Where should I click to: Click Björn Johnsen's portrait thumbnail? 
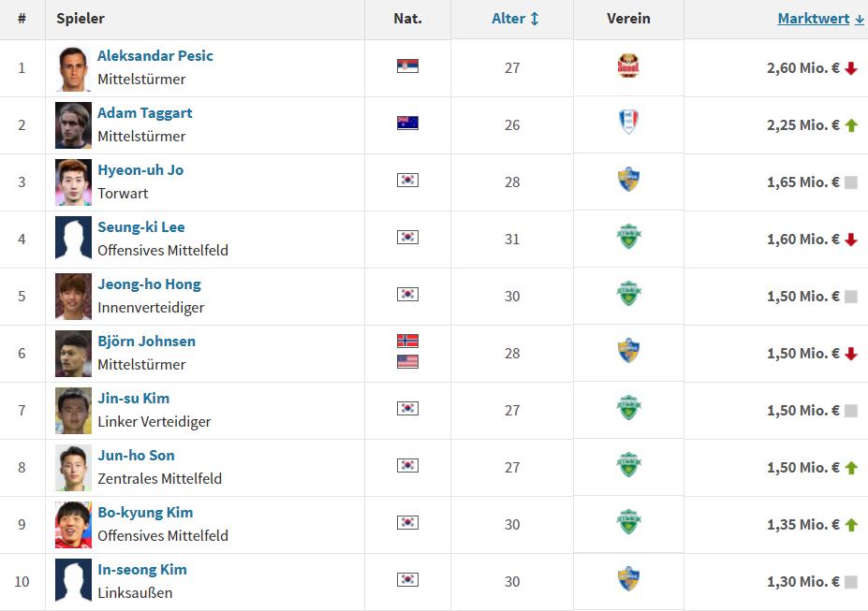(73, 353)
